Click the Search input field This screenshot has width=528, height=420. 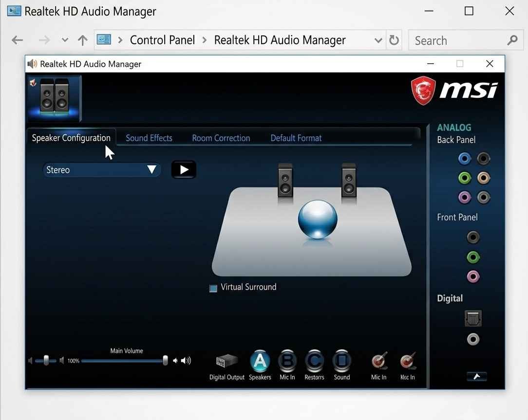[459, 40]
